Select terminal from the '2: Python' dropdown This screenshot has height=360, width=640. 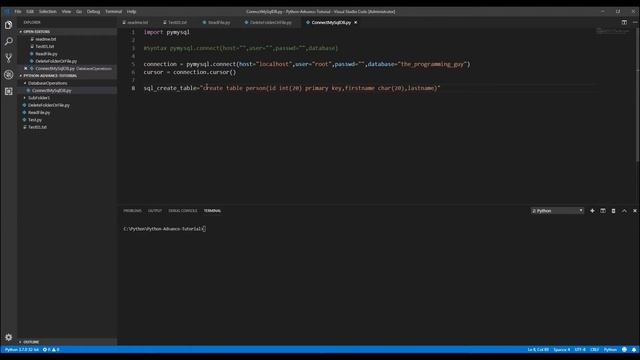coord(557,211)
